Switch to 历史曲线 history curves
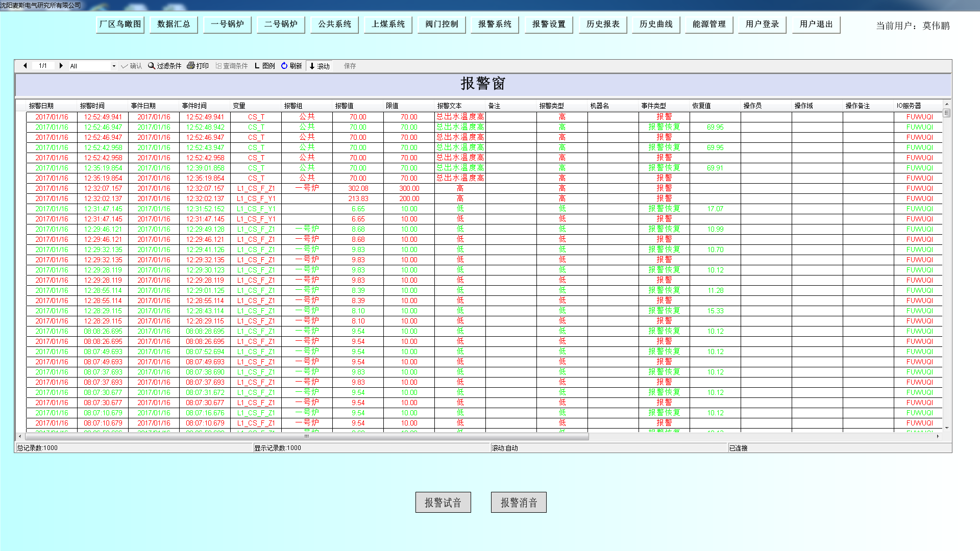 pyautogui.click(x=656, y=24)
